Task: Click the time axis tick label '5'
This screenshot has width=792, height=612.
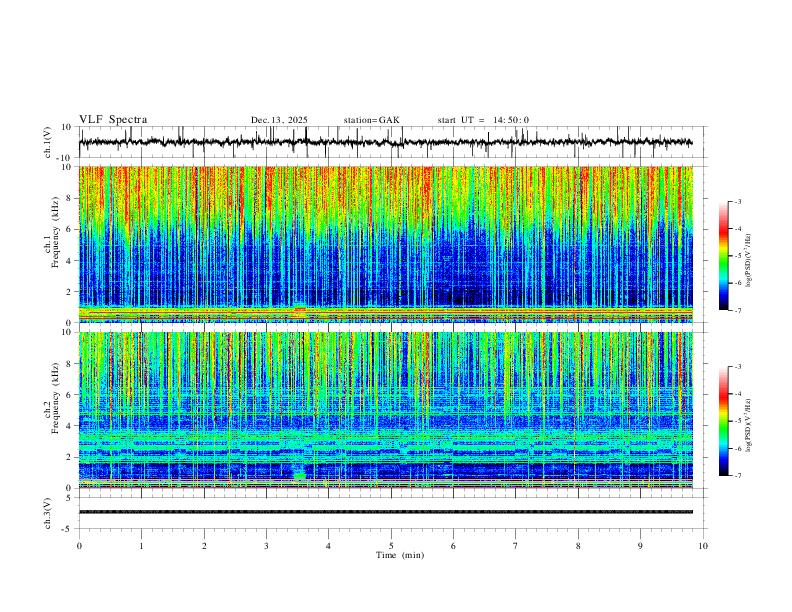Action: tap(391, 546)
